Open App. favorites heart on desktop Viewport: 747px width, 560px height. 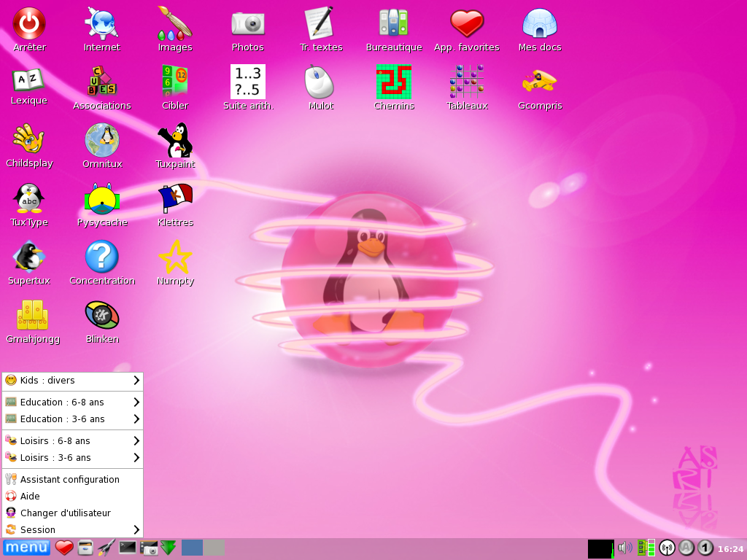coord(467,23)
